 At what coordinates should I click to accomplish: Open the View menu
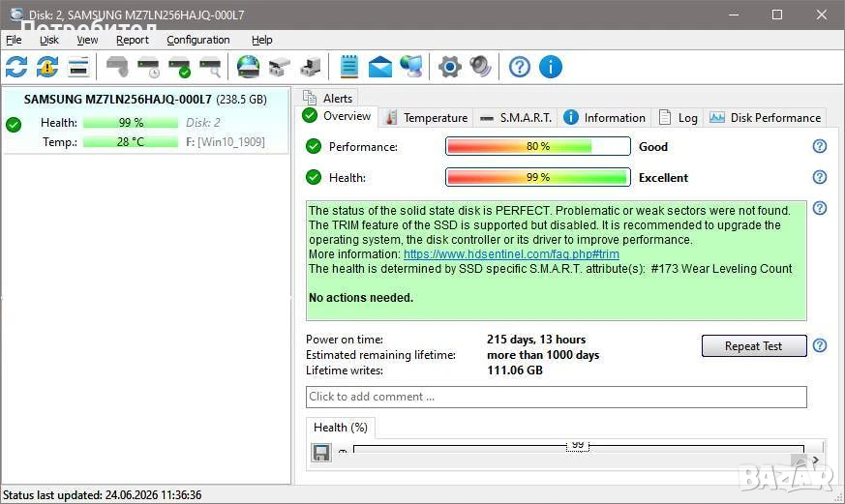(x=87, y=40)
